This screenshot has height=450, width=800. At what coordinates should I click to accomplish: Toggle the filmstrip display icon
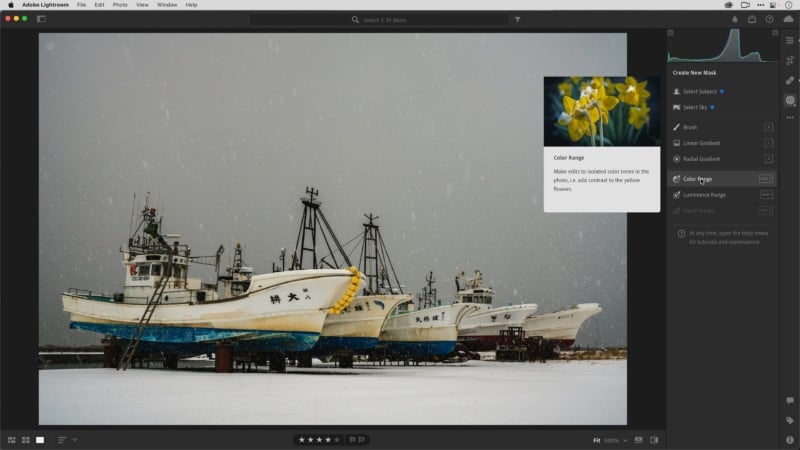(x=638, y=440)
